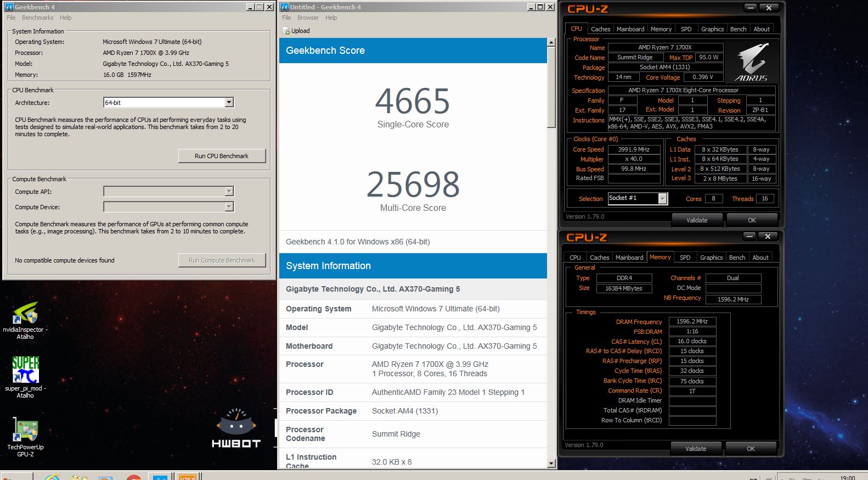Open File menu in Untitled results window

pos(286,18)
